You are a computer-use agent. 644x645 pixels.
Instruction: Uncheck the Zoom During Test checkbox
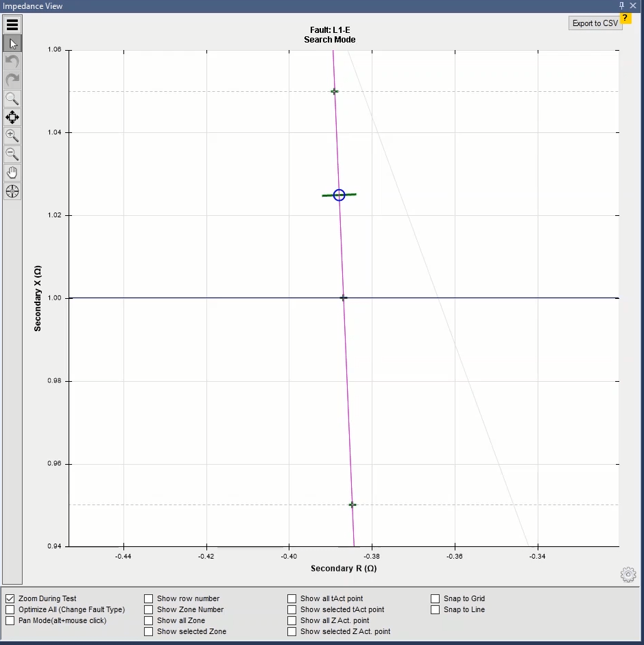[x=10, y=598]
